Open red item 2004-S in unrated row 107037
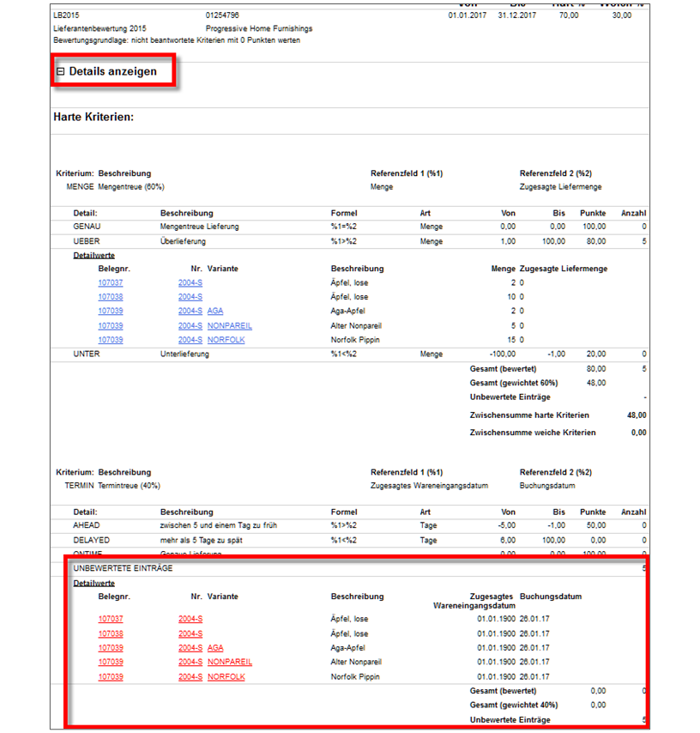Image resolution: width=700 pixels, height=733 pixels. 190,619
